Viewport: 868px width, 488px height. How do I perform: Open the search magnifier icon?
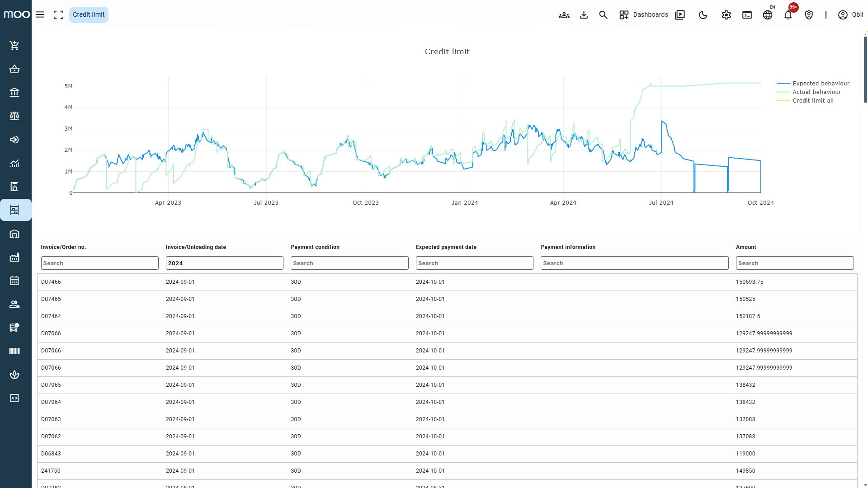(x=603, y=15)
